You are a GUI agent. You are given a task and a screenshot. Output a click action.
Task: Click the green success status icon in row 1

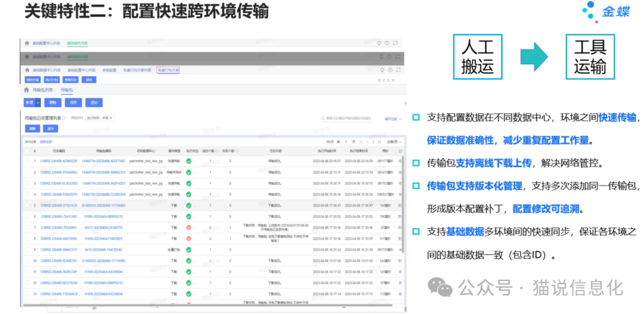(188, 161)
